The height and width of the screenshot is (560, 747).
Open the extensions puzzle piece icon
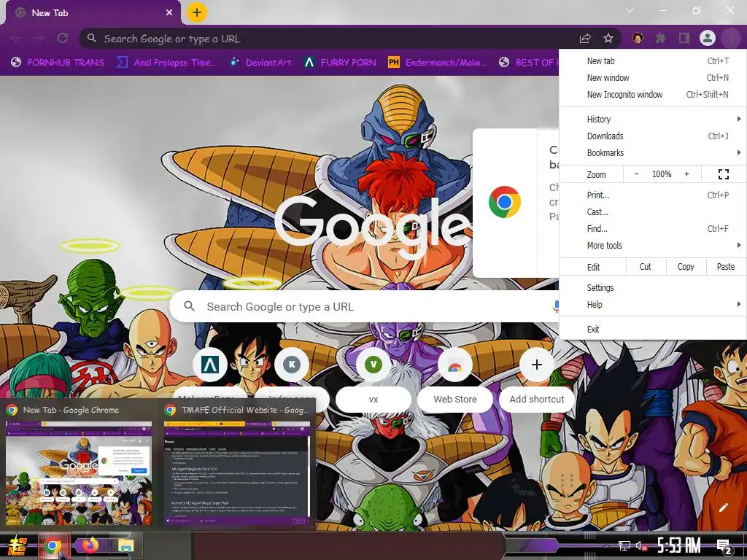tap(661, 38)
